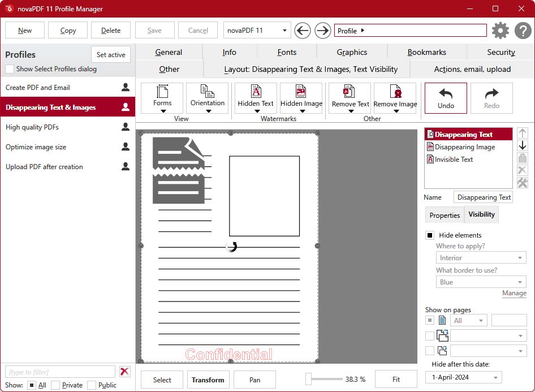Adjust the zoom slider handle
The height and width of the screenshot is (392, 535).
[308, 378]
